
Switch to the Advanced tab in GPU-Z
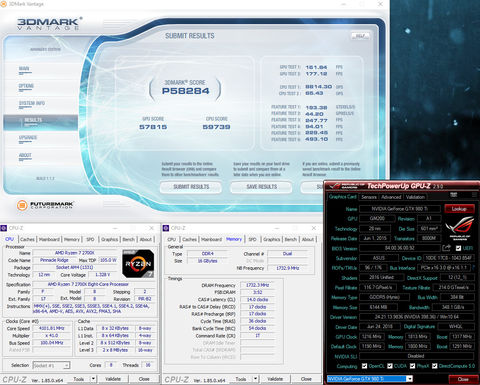pyautogui.click(x=391, y=197)
